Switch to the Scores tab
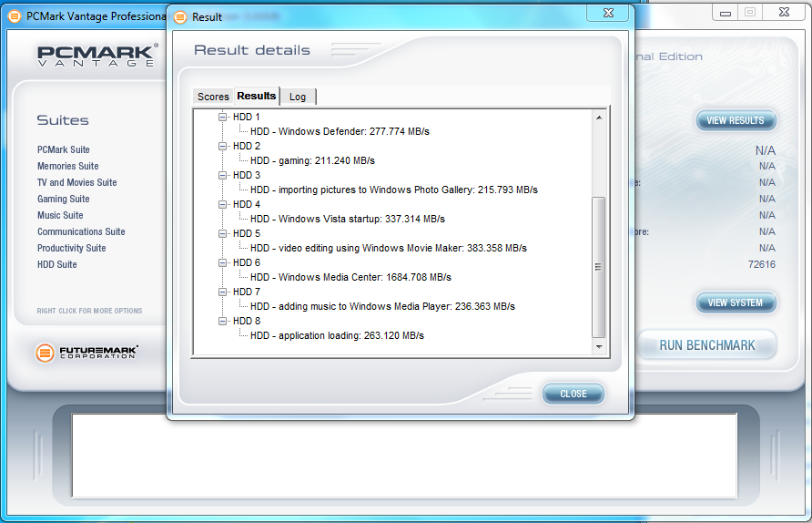The image size is (812, 523). 213,97
